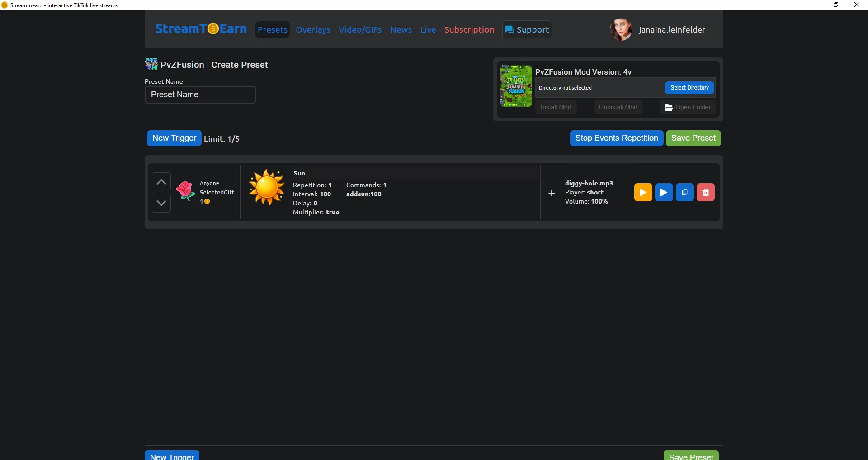Click the small PvZFusion title icon
Screen dimensions: 868x460
point(151,64)
